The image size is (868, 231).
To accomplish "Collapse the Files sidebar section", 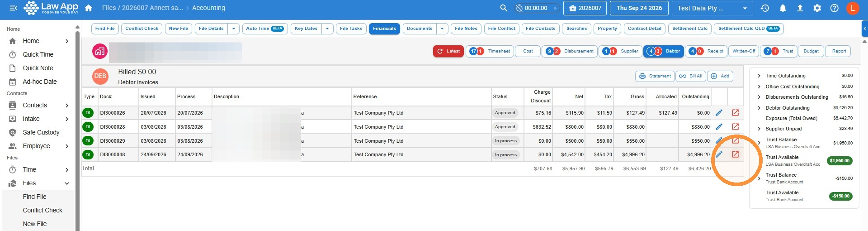I will coord(67,183).
